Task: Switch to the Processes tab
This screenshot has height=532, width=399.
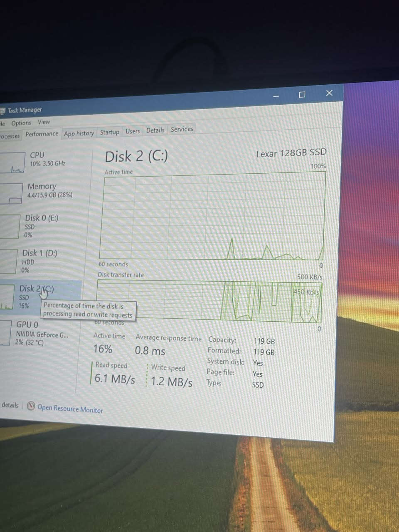Action: pyautogui.click(x=9, y=136)
